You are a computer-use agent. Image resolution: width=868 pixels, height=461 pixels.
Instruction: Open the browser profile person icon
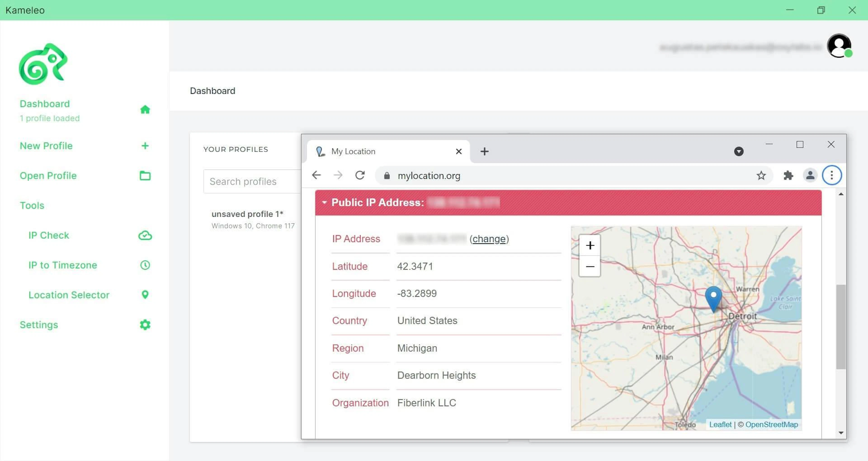[x=810, y=175]
